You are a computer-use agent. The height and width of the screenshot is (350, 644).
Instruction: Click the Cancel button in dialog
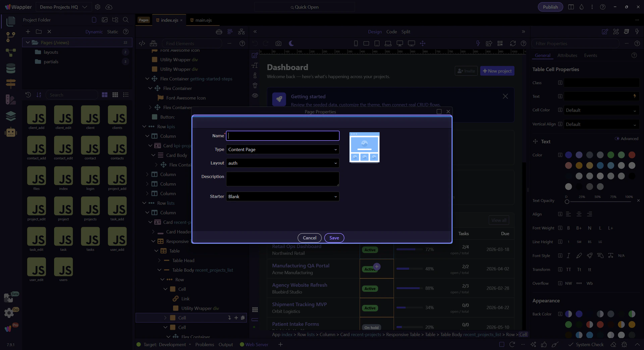[309, 238]
